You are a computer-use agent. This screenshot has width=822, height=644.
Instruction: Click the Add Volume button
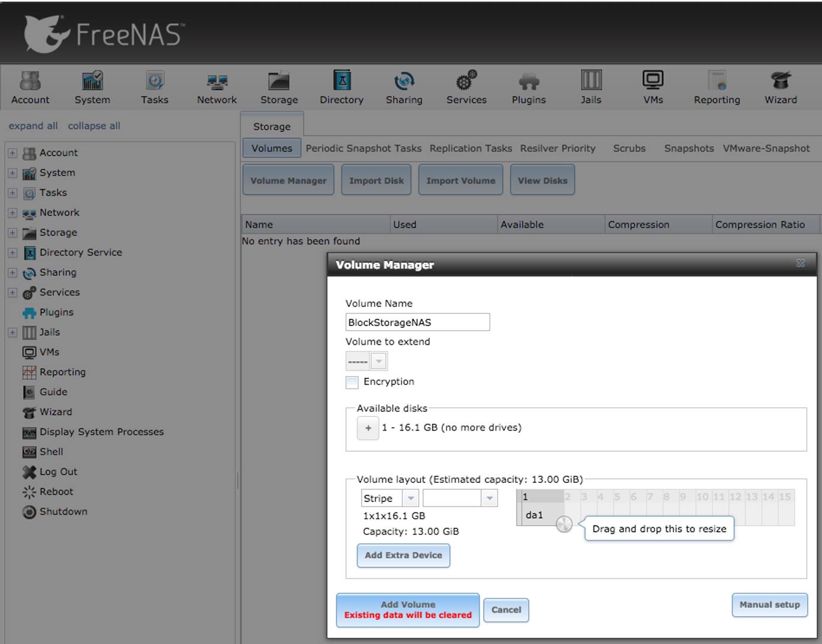[x=407, y=610]
